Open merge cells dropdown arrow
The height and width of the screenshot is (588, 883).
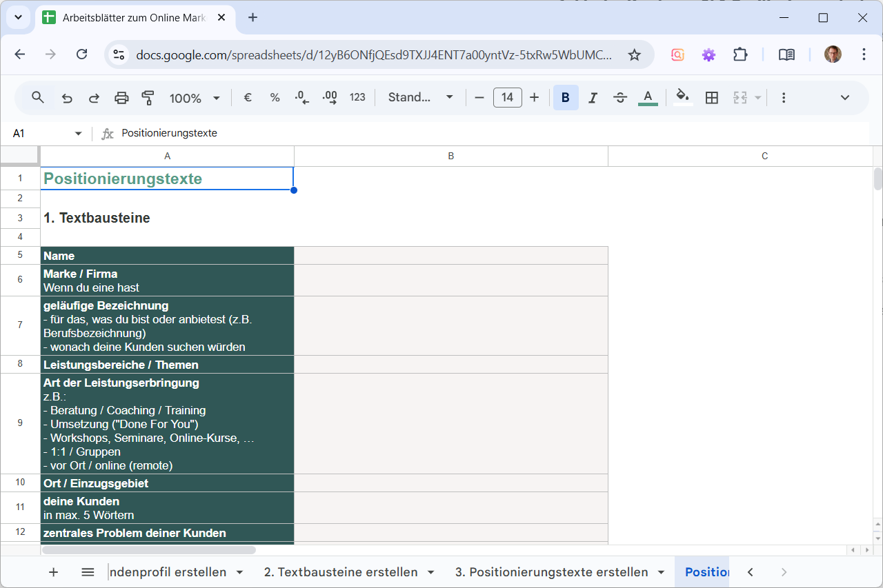click(758, 98)
